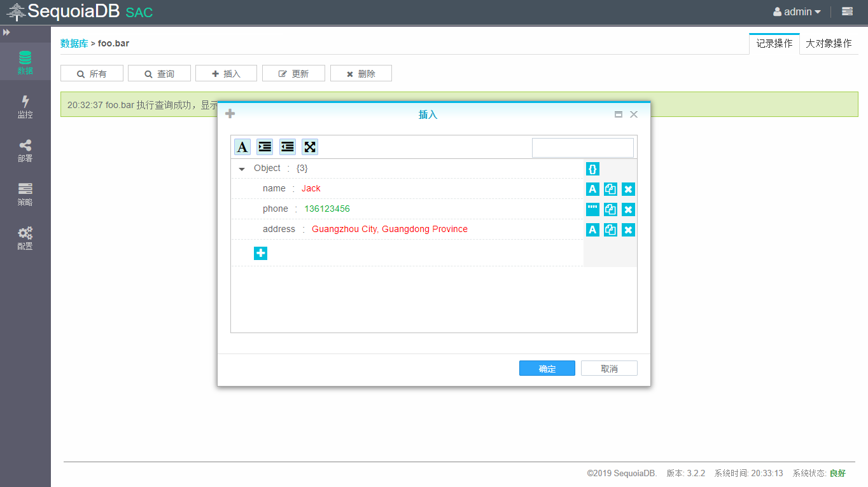Expand the left sidebar with double arrow
The width and height of the screenshot is (868, 487).
coord(6,32)
